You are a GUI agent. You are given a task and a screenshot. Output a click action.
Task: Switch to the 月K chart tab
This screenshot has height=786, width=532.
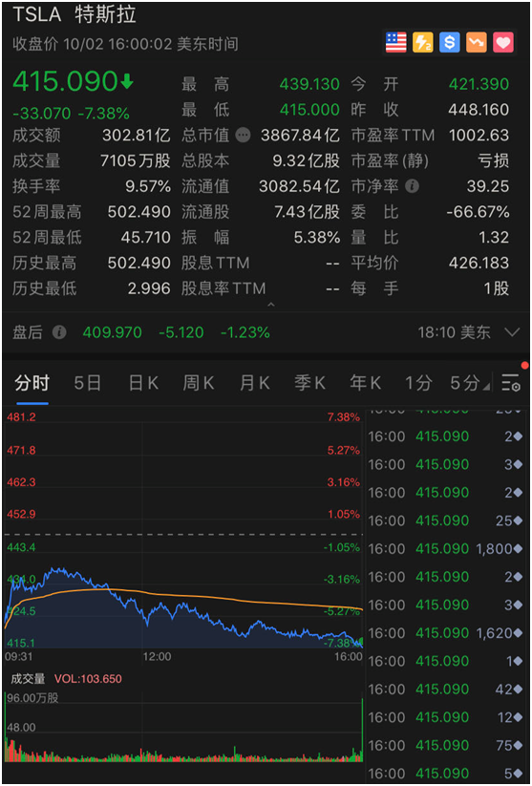click(x=254, y=384)
